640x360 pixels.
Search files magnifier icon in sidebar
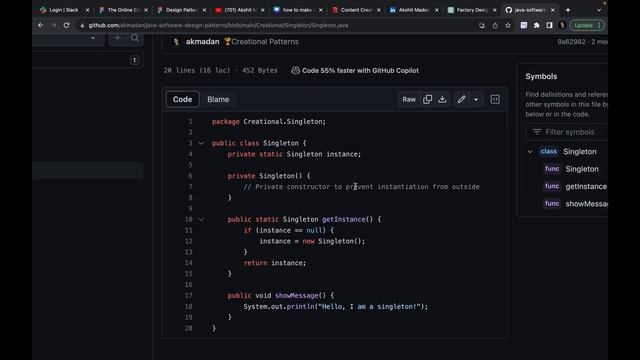pyautogui.click(x=135, y=38)
